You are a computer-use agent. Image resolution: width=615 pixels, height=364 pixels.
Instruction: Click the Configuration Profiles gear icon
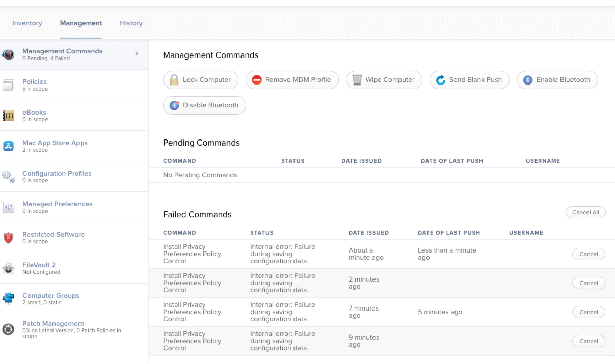8,176
